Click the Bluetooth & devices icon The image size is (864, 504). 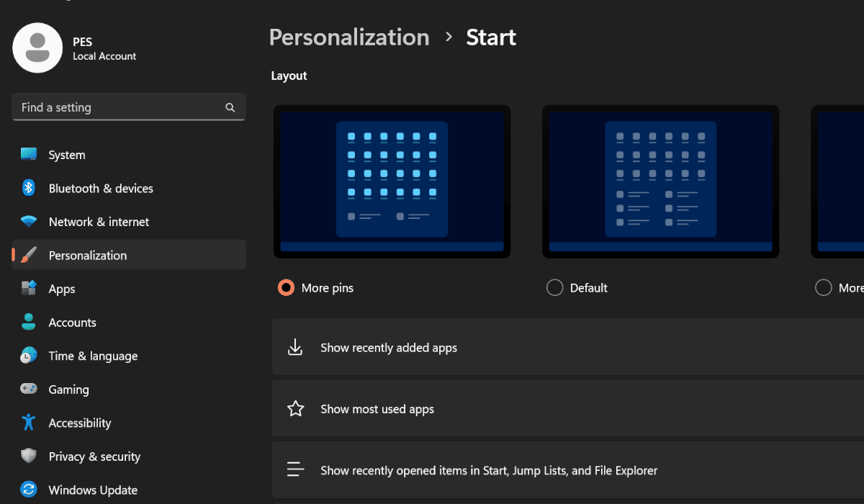click(x=29, y=188)
